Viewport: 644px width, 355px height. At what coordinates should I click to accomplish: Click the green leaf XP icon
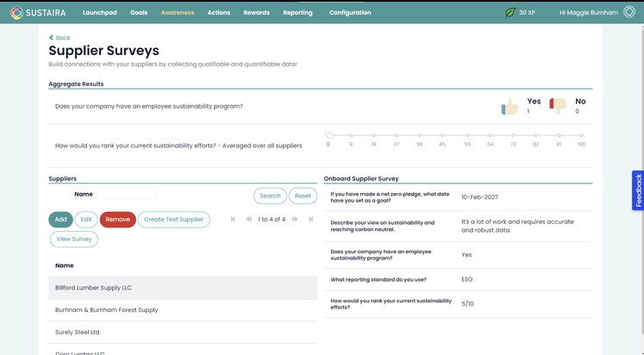coord(510,13)
